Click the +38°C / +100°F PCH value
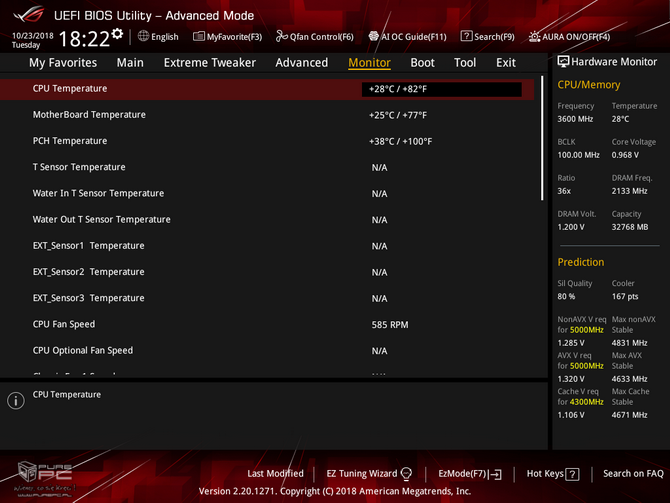Screen dimensions: 670x503 400,141
